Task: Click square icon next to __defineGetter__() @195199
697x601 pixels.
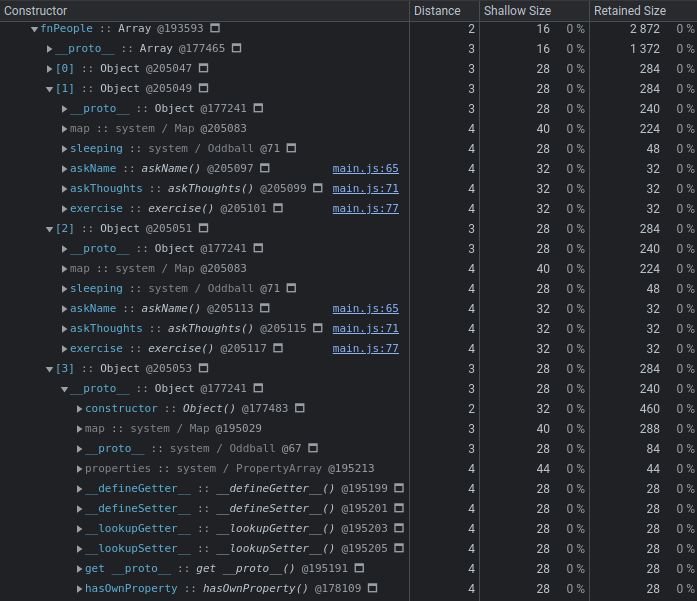Action: click(x=399, y=488)
